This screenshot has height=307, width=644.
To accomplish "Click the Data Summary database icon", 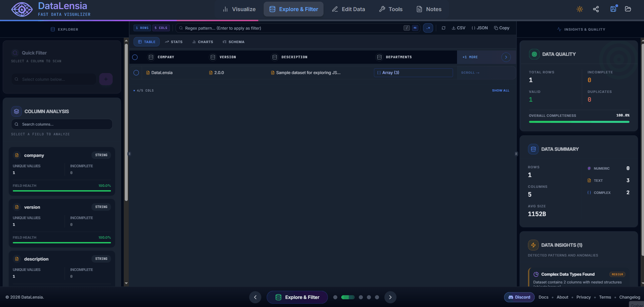I will pyautogui.click(x=533, y=149).
